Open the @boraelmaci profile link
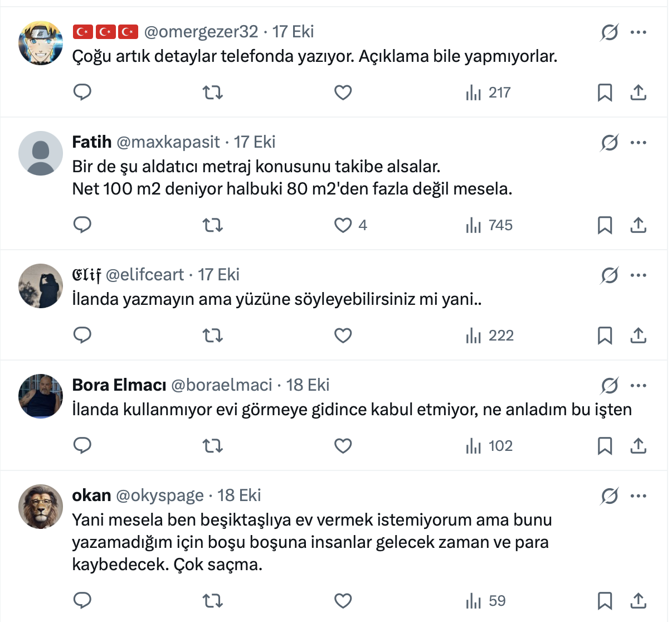672x622 pixels. tap(221, 385)
